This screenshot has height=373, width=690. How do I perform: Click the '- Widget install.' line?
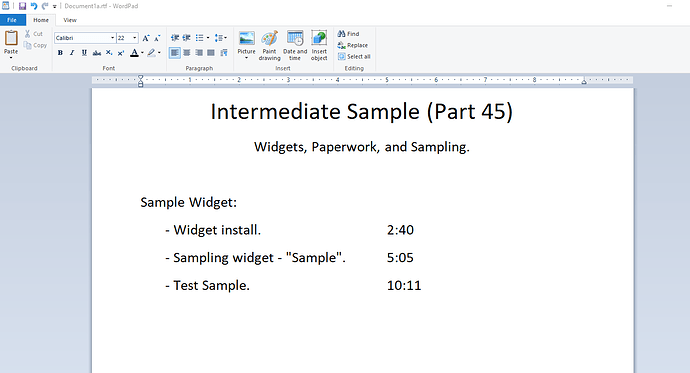pos(213,230)
